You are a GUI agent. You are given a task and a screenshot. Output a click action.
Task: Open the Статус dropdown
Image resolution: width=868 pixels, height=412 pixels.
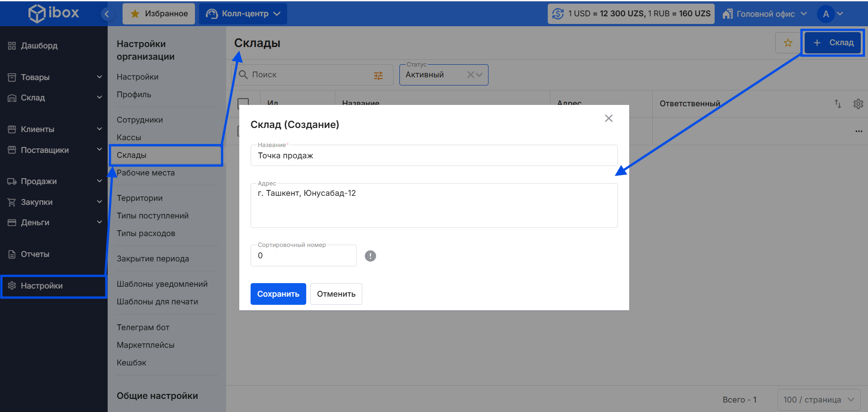(479, 75)
